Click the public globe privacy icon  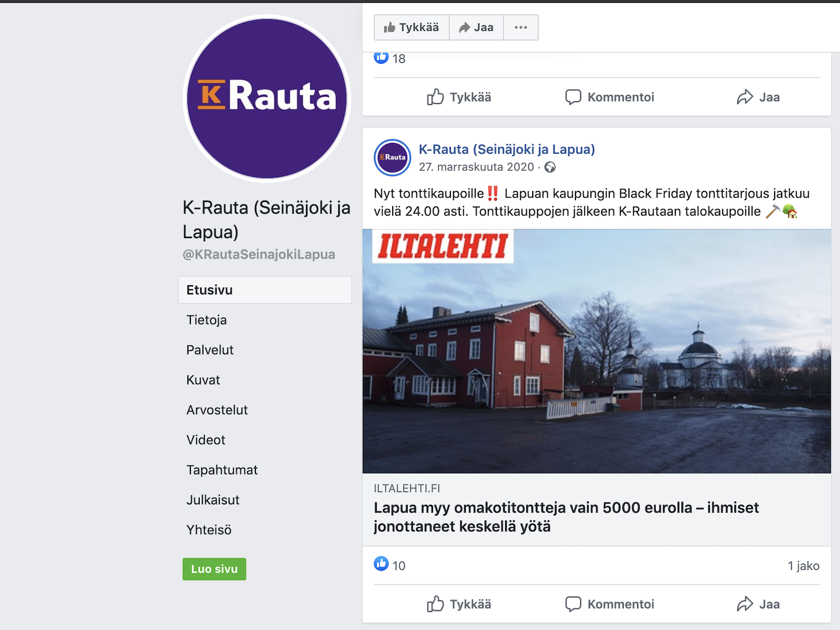(550, 167)
